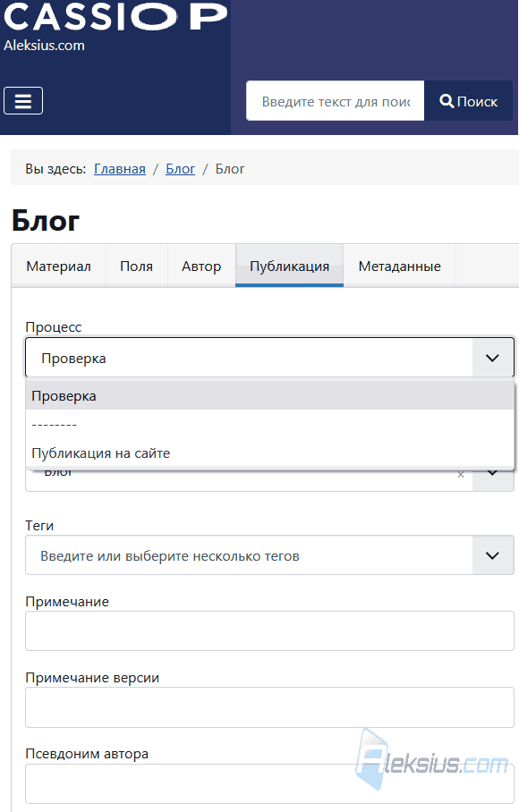Open the Блог breadcrumb link
519x812 pixels.
click(x=180, y=169)
